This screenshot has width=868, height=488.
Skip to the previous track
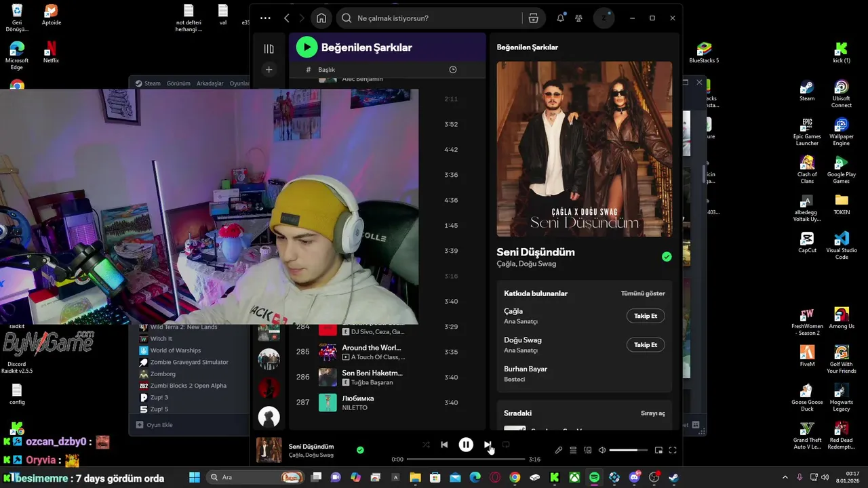pos(444,445)
